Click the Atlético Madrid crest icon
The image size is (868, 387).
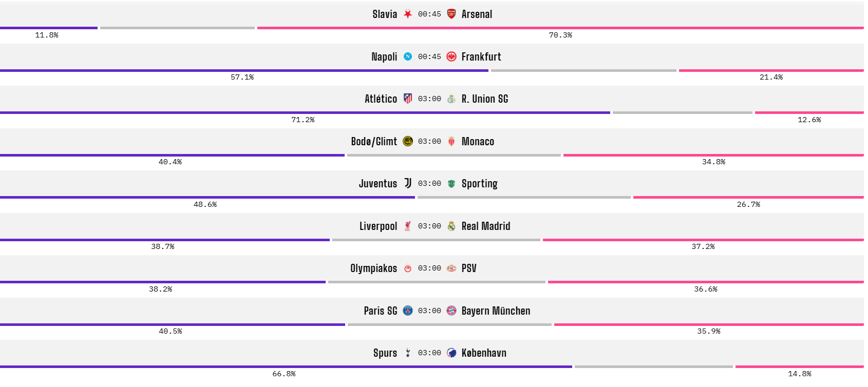click(x=408, y=99)
